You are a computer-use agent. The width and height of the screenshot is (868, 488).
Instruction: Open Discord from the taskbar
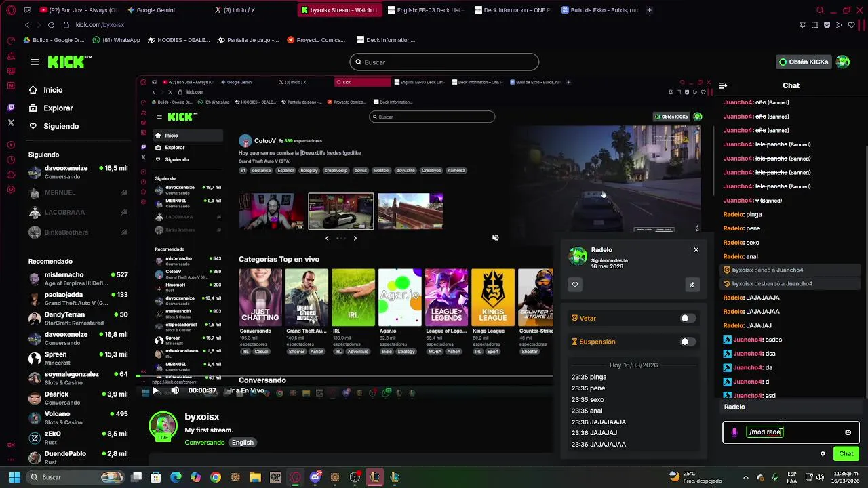click(x=315, y=477)
